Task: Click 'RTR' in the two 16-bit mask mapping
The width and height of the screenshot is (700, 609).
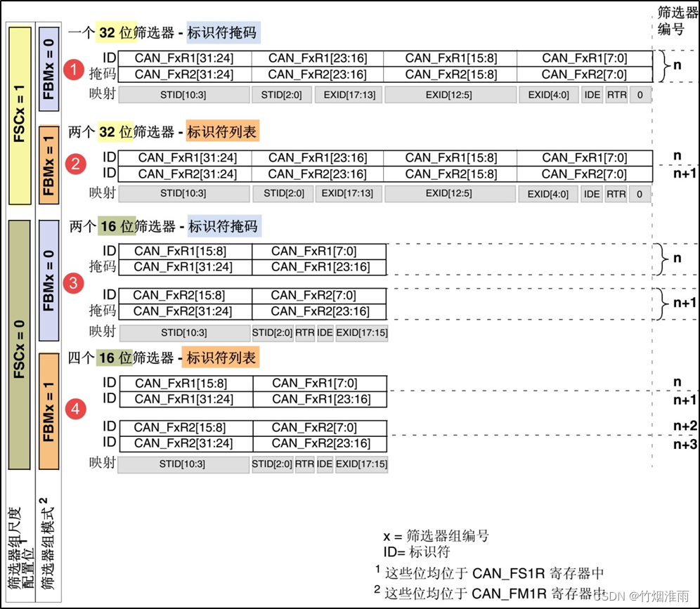Action: click(305, 333)
